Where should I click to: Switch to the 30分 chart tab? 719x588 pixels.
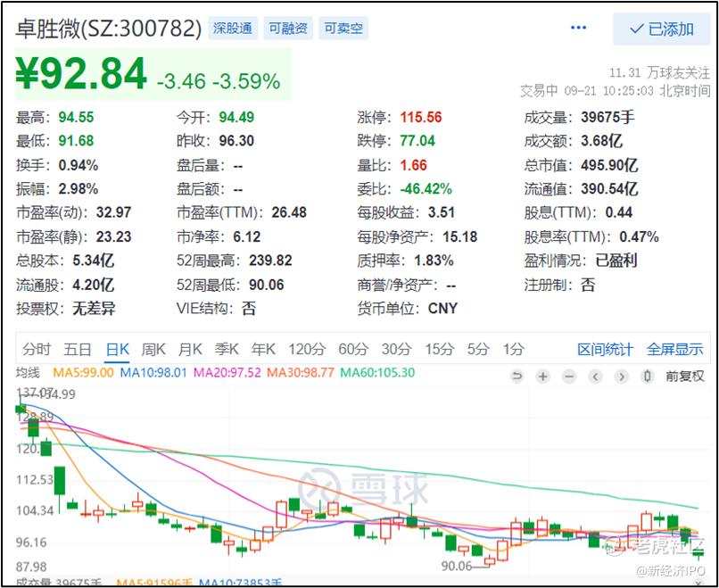[x=396, y=350]
